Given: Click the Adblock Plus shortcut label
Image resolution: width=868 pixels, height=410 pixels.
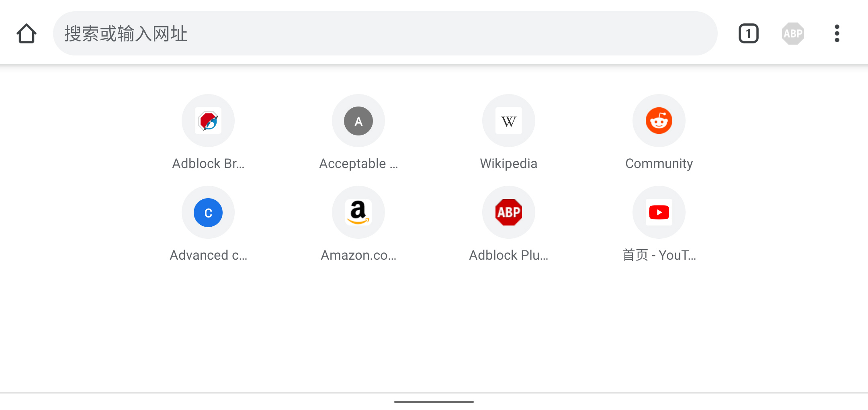Looking at the screenshot, I should tap(508, 255).
